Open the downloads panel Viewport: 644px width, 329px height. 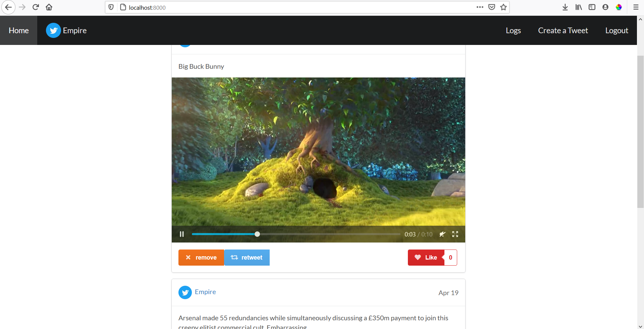coord(565,7)
